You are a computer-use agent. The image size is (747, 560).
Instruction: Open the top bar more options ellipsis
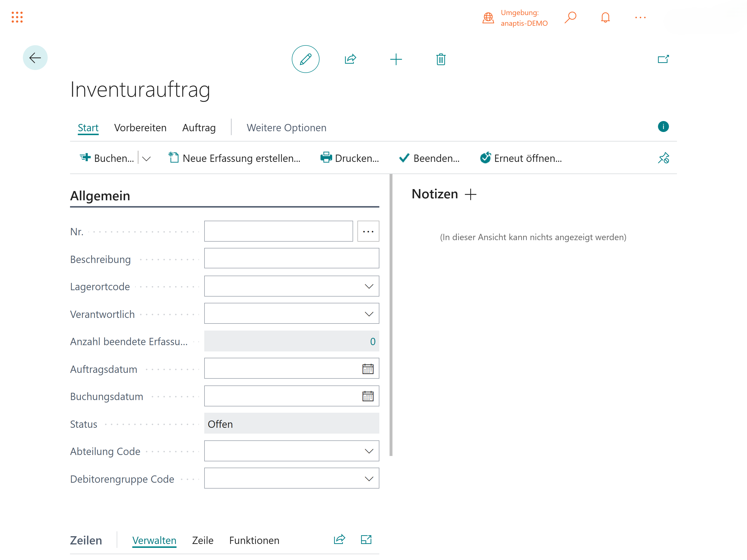pos(640,17)
